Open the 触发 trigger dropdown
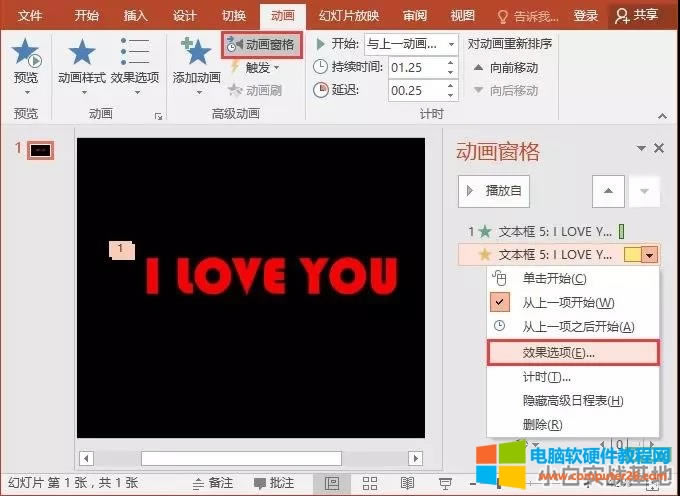 256,68
